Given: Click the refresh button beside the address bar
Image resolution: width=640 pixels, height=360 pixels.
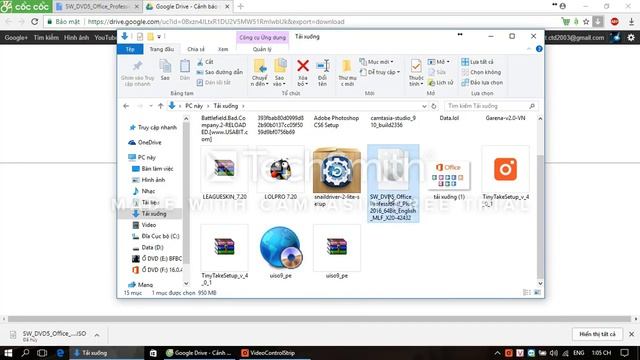Looking at the screenshot, I should (434, 106).
